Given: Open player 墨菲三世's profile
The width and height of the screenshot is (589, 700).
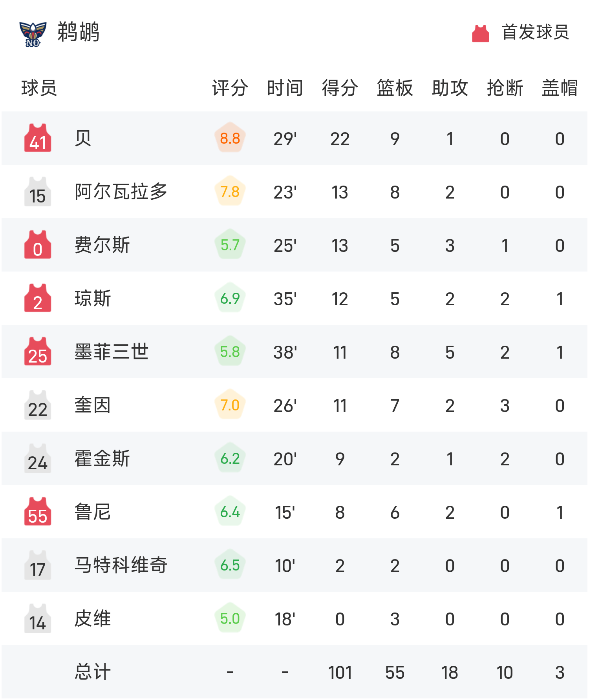Looking at the screenshot, I should coord(112,352).
